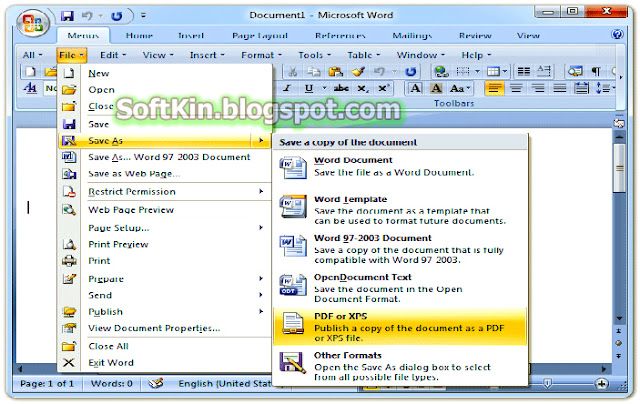The height and width of the screenshot is (404, 640).
Task: Save as OpenDocument Text option
Action: (401, 288)
